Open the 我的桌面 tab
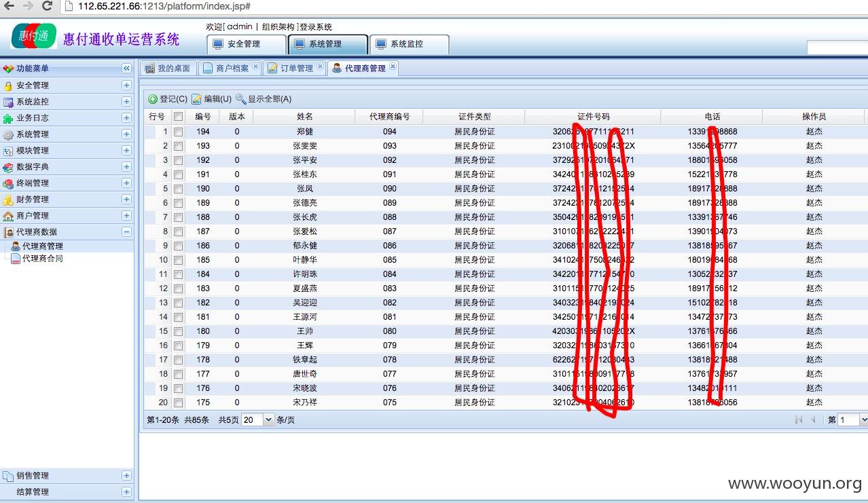 coord(168,69)
